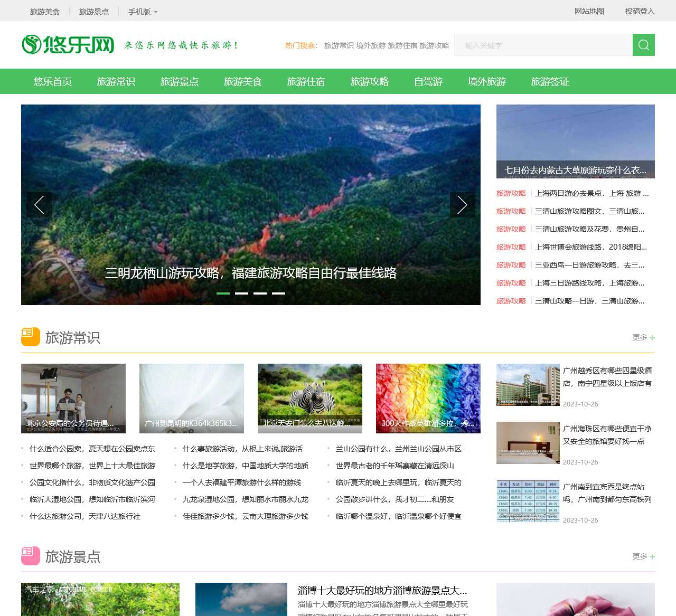676x616 pixels.
Task: Open the 悠乐网 logo homepage link
Action: pos(68,45)
